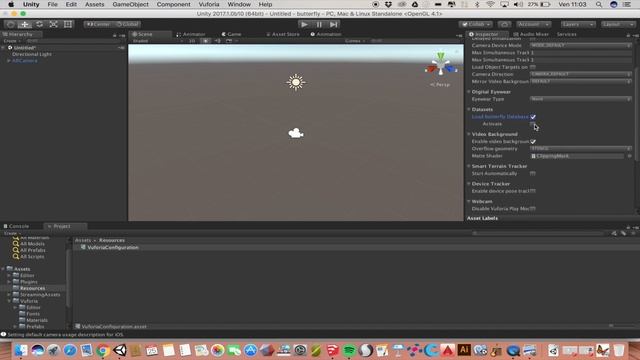Click the VuforiaConfiguration asset icon
640x360 pixels.
coord(83,247)
